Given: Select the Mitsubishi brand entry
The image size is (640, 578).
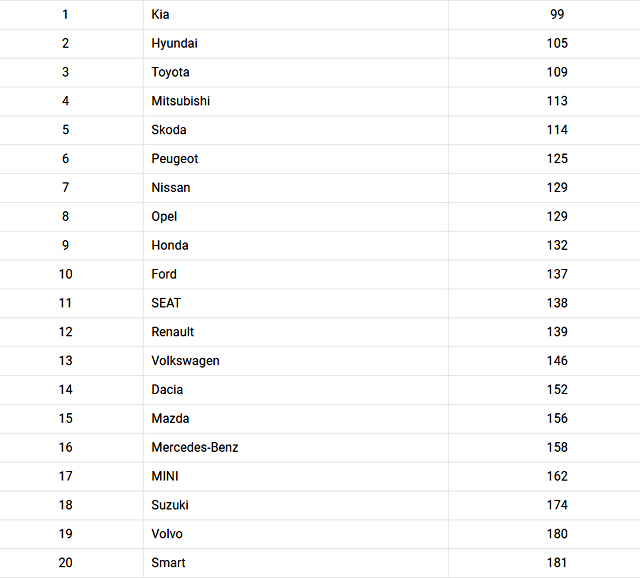Looking at the screenshot, I should click(x=180, y=101).
